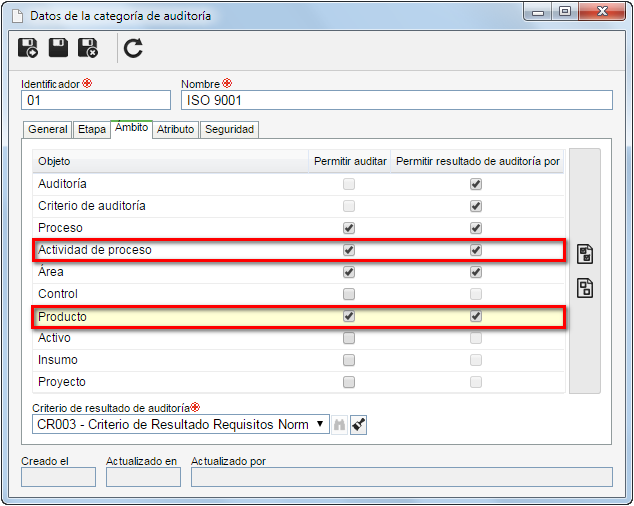This screenshot has height=506, width=634.
Task: Select the Ámbito tab
Action: coord(131,128)
